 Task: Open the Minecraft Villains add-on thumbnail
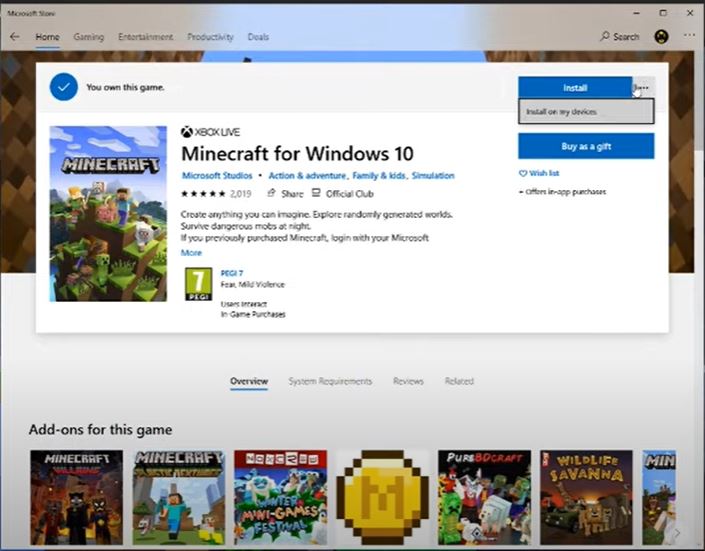76,497
